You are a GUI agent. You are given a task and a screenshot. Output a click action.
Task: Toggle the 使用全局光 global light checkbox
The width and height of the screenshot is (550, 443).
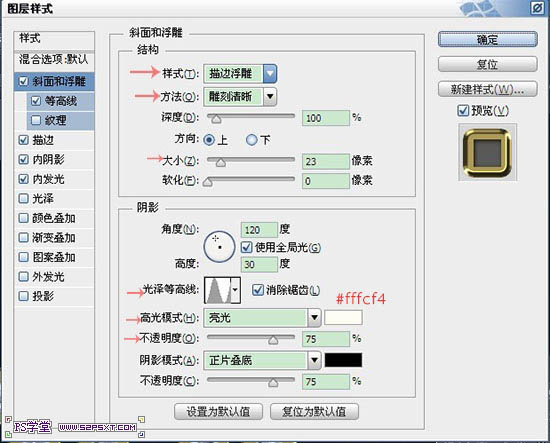[x=247, y=247]
